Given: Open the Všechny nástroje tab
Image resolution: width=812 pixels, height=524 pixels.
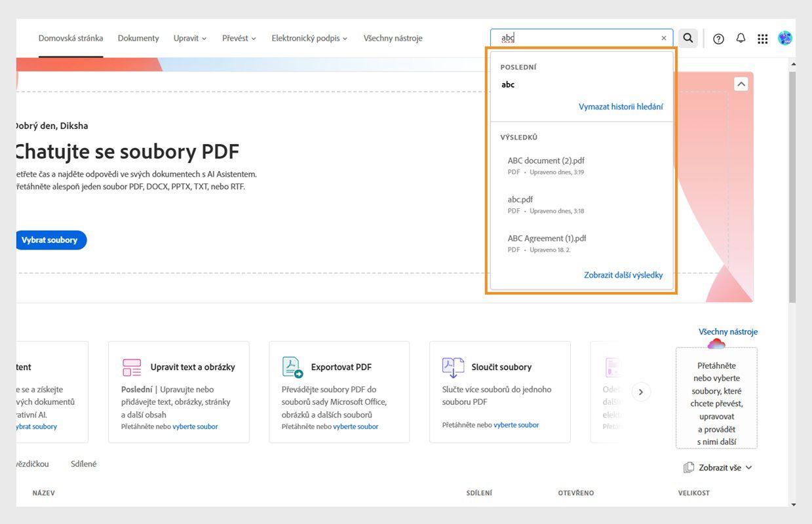Looking at the screenshot, I should point(393,38).
